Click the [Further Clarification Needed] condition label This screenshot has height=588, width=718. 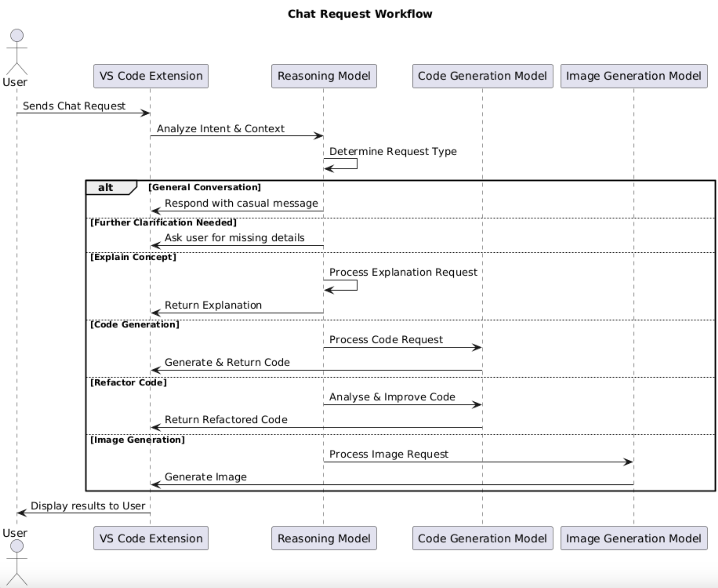point(164,223)
